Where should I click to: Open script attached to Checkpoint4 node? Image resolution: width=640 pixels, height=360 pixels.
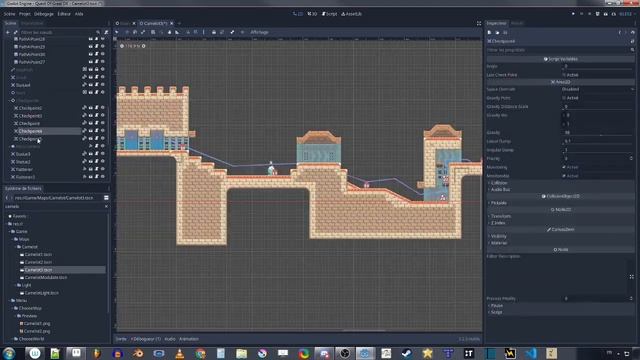(x=97, y=131)
